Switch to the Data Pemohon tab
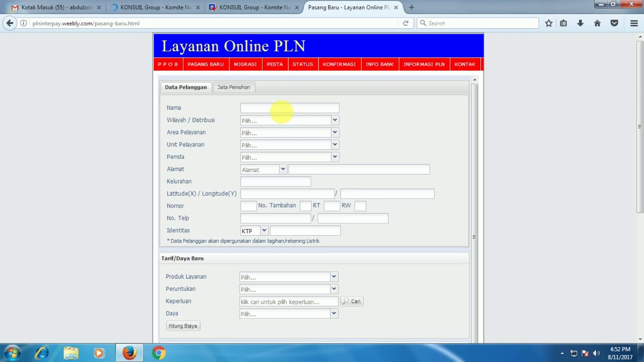This screenshot has height=362, width=644. [x=233, y=87]
